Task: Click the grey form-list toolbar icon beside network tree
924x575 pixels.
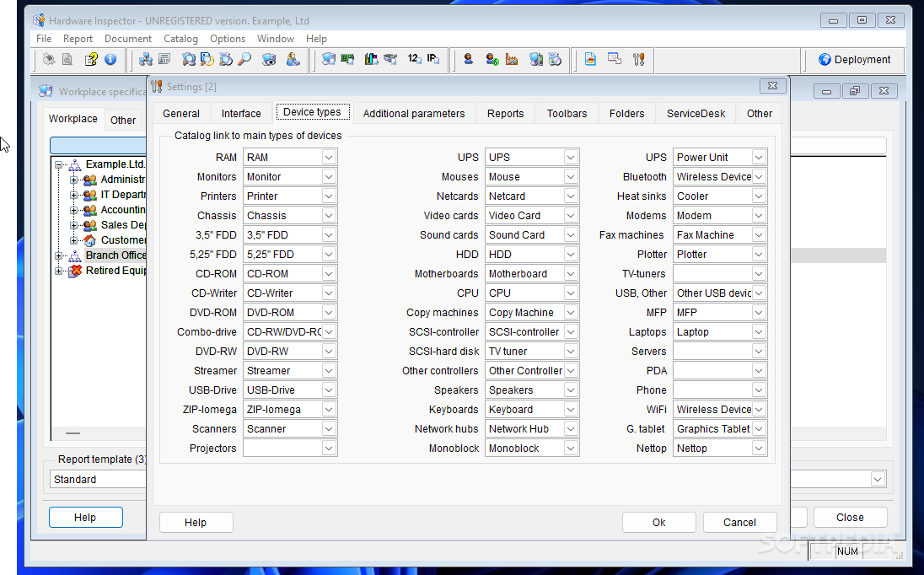Action: 164,60
